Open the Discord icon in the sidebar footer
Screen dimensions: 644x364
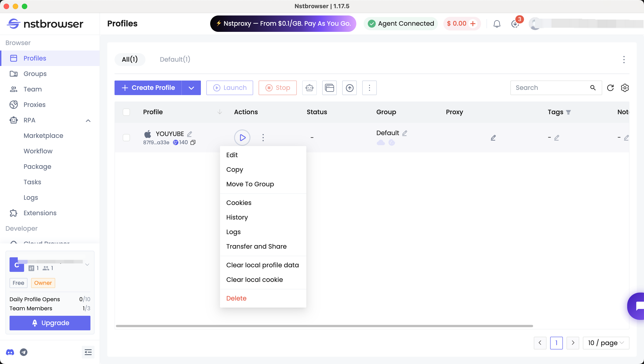[10, 352]
